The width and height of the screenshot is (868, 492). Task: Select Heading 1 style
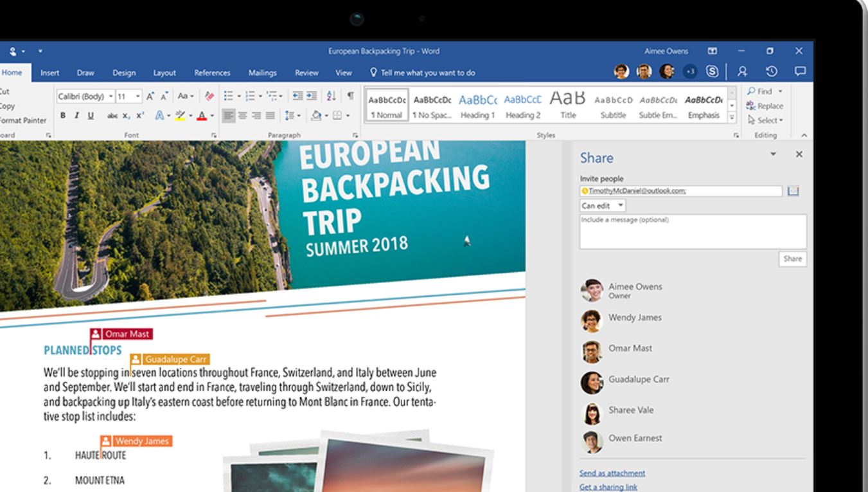coord(478,105)
